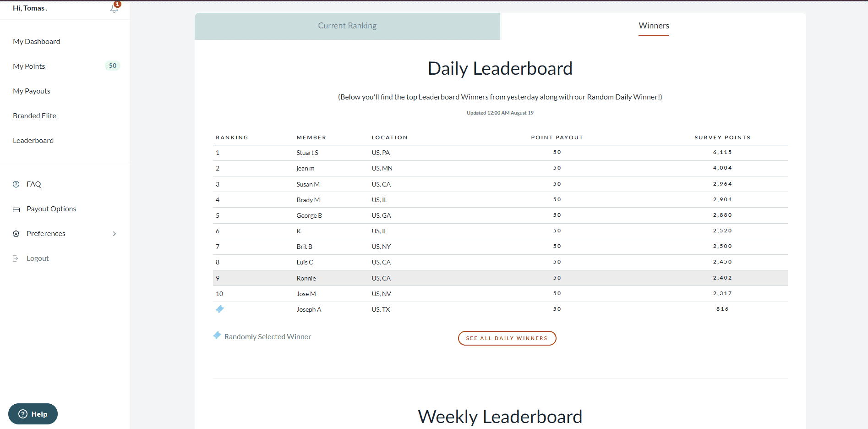Click survey points value 6,115

pyautogui.click(x=722, y=153)
